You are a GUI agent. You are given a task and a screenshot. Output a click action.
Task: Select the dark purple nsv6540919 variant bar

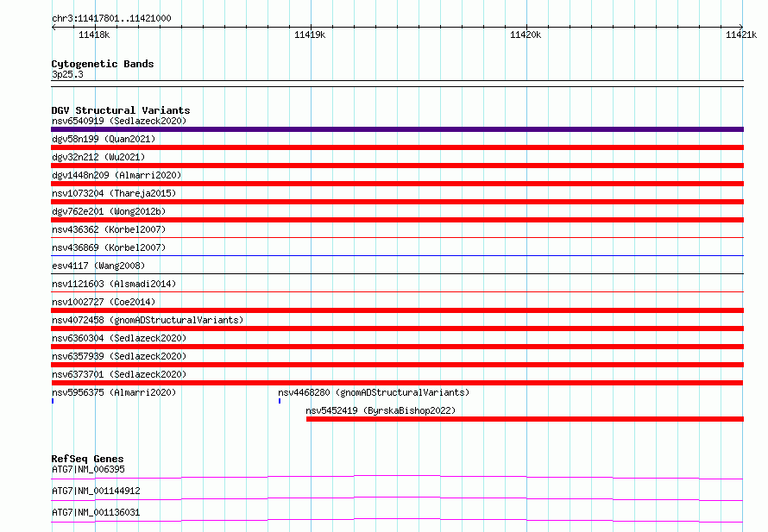click(x=397, y=129)
